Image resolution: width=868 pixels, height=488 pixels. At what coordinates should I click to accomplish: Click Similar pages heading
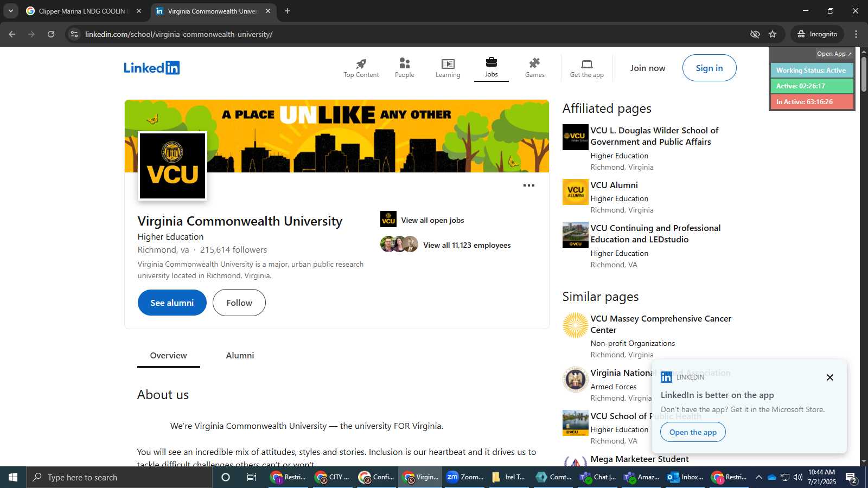tap(600, 297)
